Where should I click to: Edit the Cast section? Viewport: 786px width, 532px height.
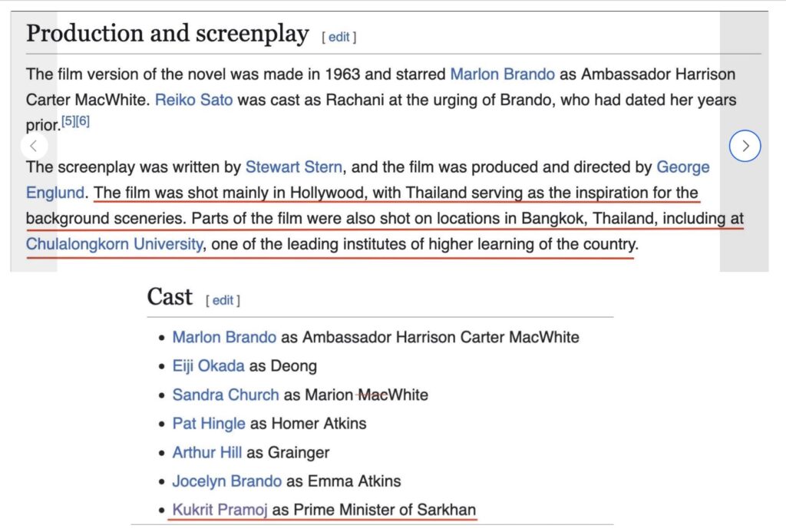click(223, 300)
